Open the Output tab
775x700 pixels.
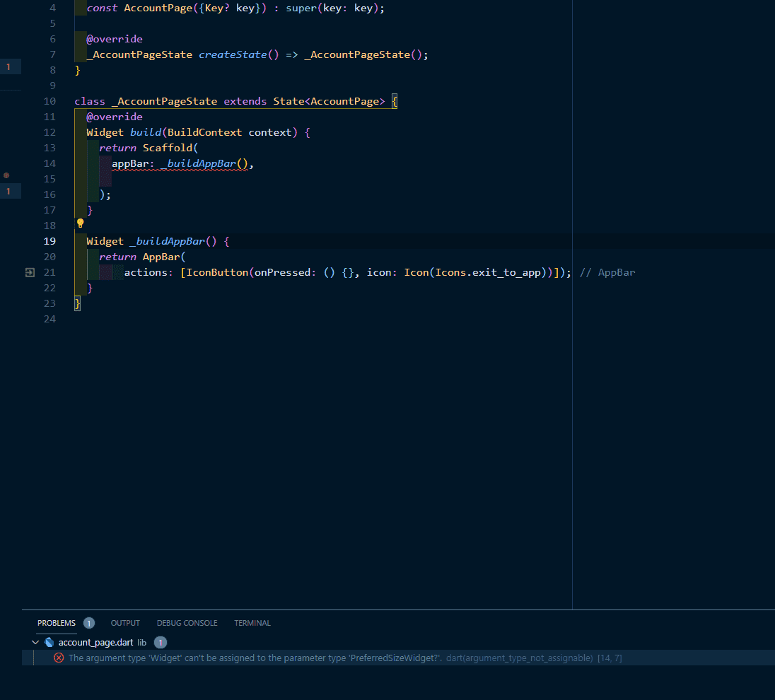tap(125, 623)
